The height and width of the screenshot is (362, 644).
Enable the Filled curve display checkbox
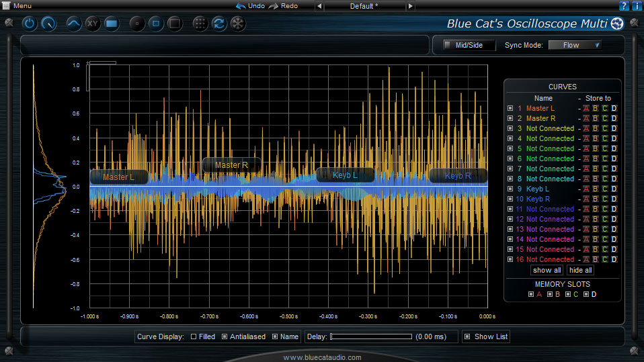click(x=194, y=336)
